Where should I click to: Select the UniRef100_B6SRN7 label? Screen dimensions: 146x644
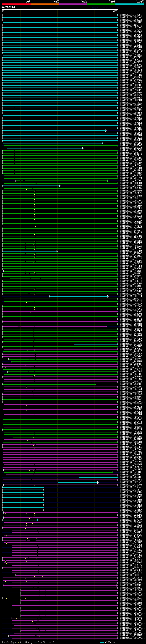tap(131, 93)
